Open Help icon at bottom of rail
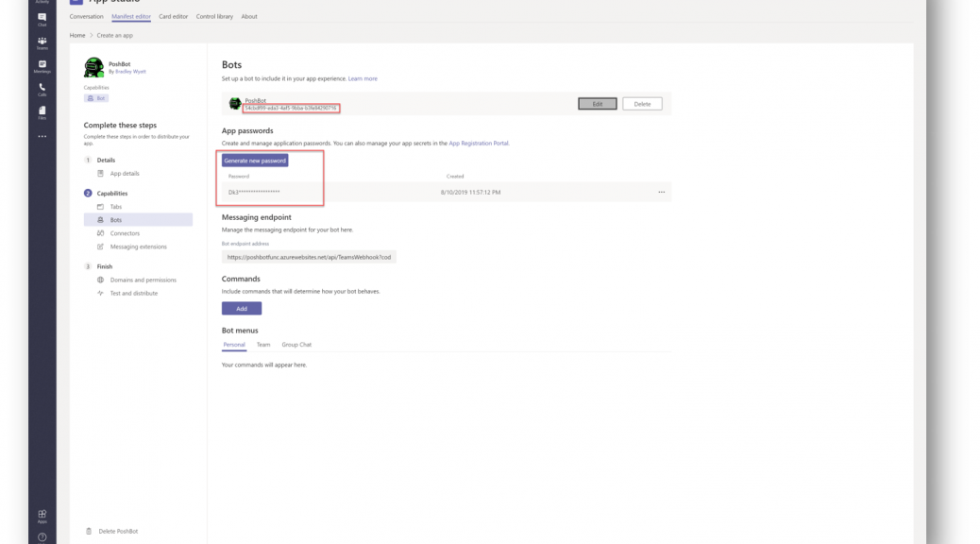Viewport: 980px width, 544px height. (42, 537)
